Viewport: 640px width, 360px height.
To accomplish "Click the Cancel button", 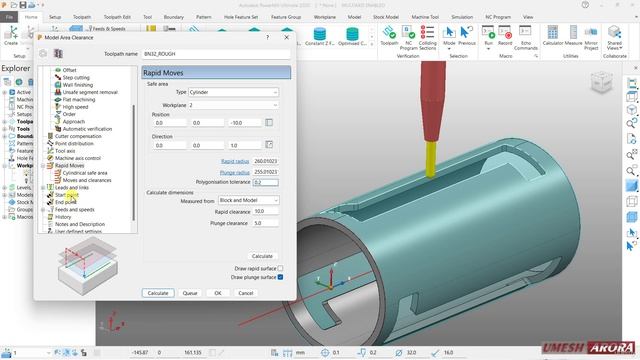I will (246, 293).
